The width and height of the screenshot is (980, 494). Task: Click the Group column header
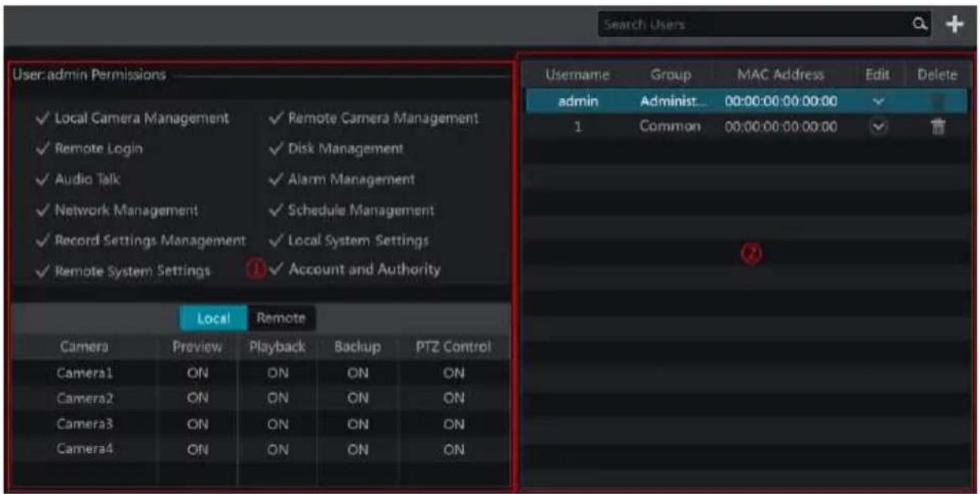tap(671, 75)
